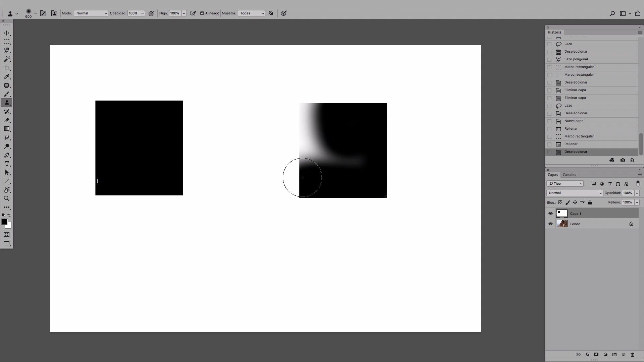This screenshot has width=644, height=362.
Task: Open layer styles fx menu
Action: [588, 355]
